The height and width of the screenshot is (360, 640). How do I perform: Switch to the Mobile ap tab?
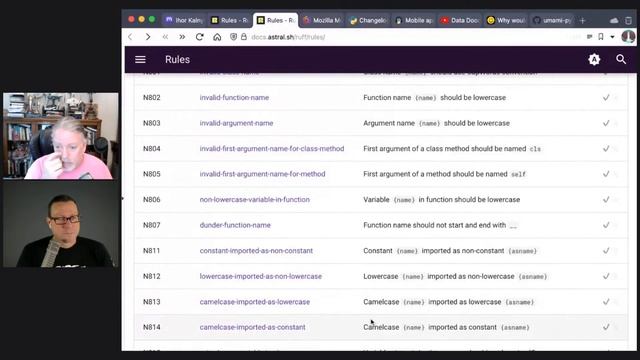tap(414, 20)
